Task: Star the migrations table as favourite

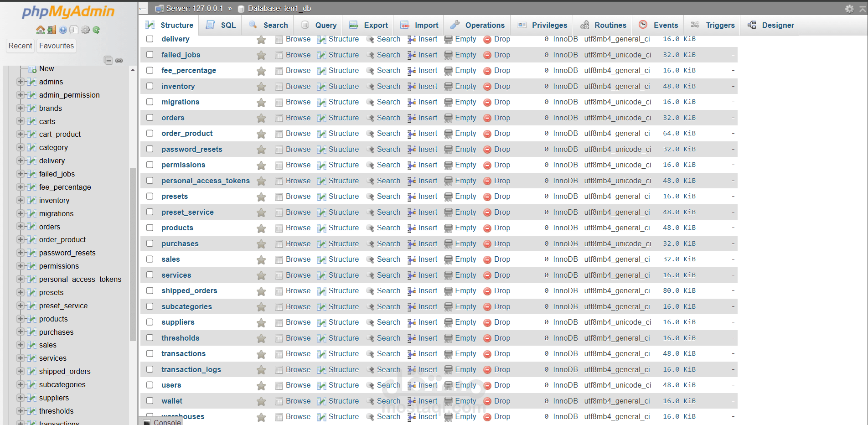Action: (x=261, y=103)
